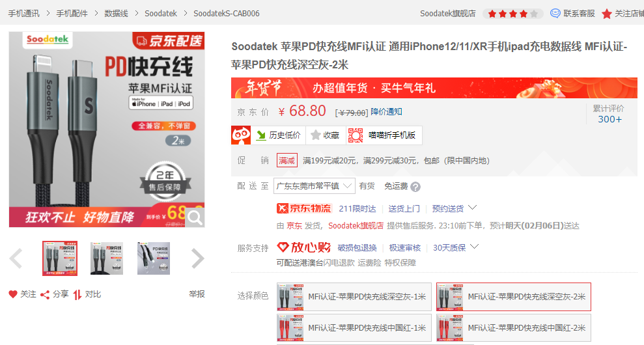Click 预约送货 link
The width and height of the screenshot is (644, 345).
[448, 209]
